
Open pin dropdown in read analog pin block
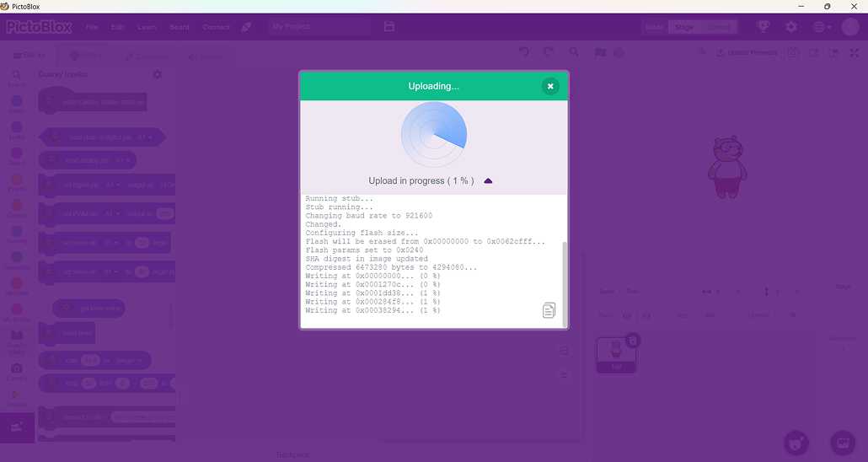tap(122, 161)
